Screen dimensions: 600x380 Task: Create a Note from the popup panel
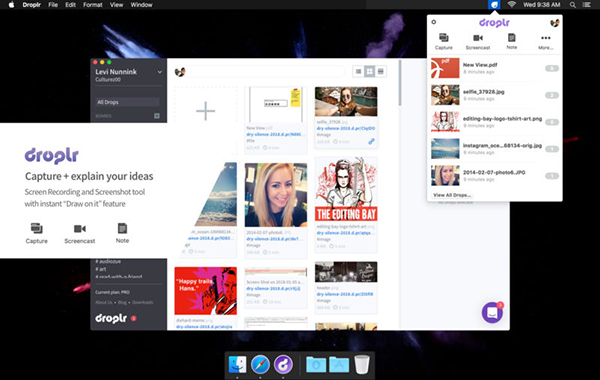click(x=512, y=41)
